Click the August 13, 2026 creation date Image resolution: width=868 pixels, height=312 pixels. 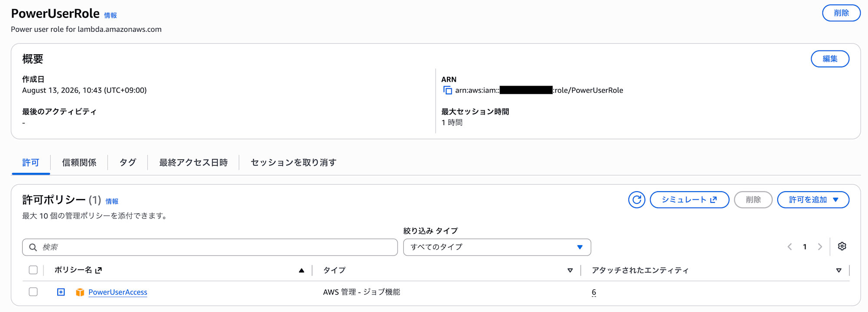[x=84, y=90]
